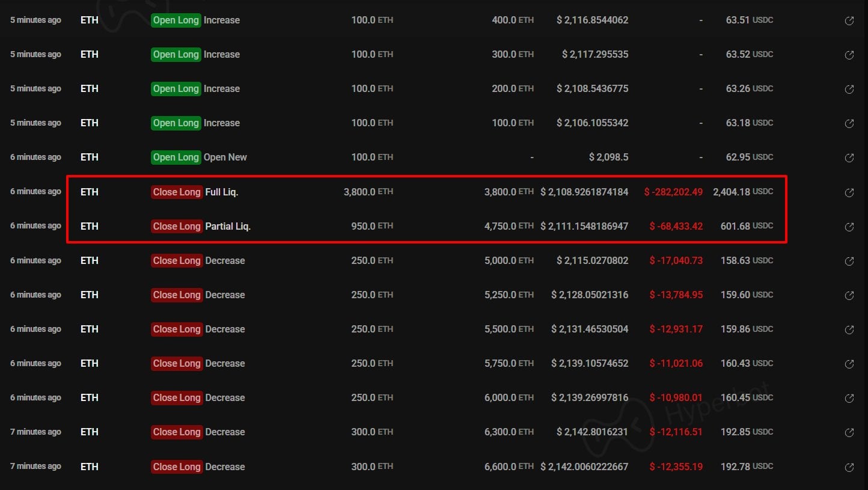Click the "Partial Liq." label
The width and height of the screenshot is (868, 490).
(x=228, y=226)
